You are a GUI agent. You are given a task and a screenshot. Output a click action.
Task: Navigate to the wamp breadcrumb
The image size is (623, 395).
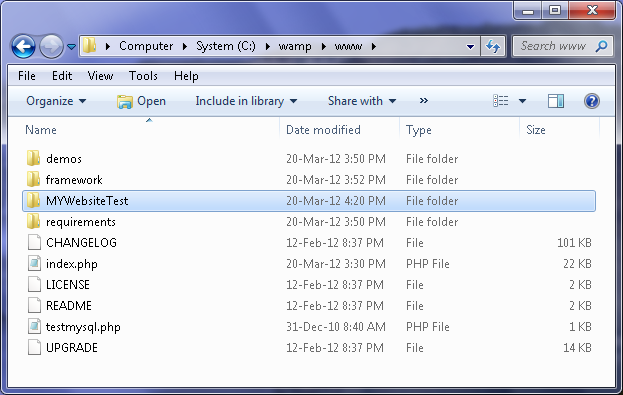[x=295, y=46]
